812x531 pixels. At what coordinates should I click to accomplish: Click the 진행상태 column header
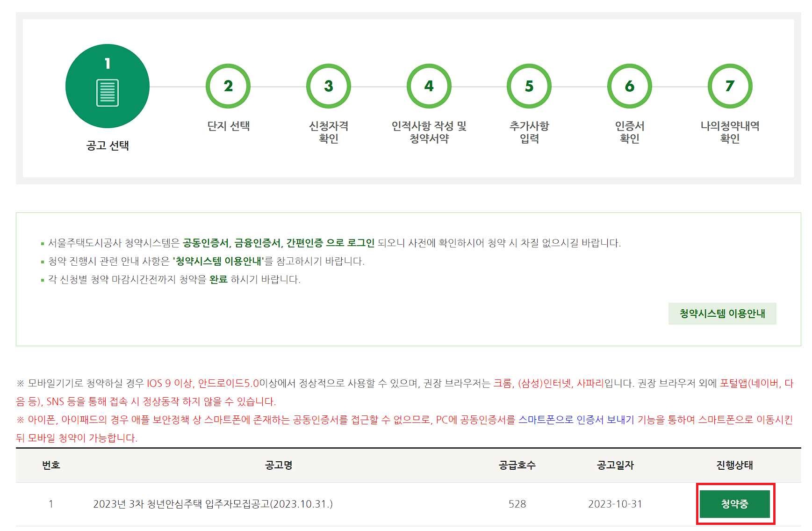[x=734, y=465]
